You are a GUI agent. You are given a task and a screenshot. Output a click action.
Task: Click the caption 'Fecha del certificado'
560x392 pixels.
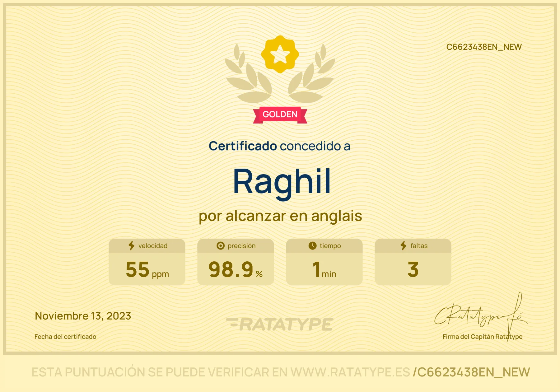point(65,337)
